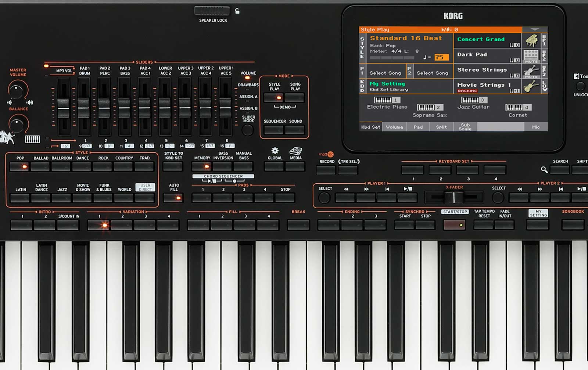
Task: Toggle the MANUAL BASS button
Action: coord(243,166)
